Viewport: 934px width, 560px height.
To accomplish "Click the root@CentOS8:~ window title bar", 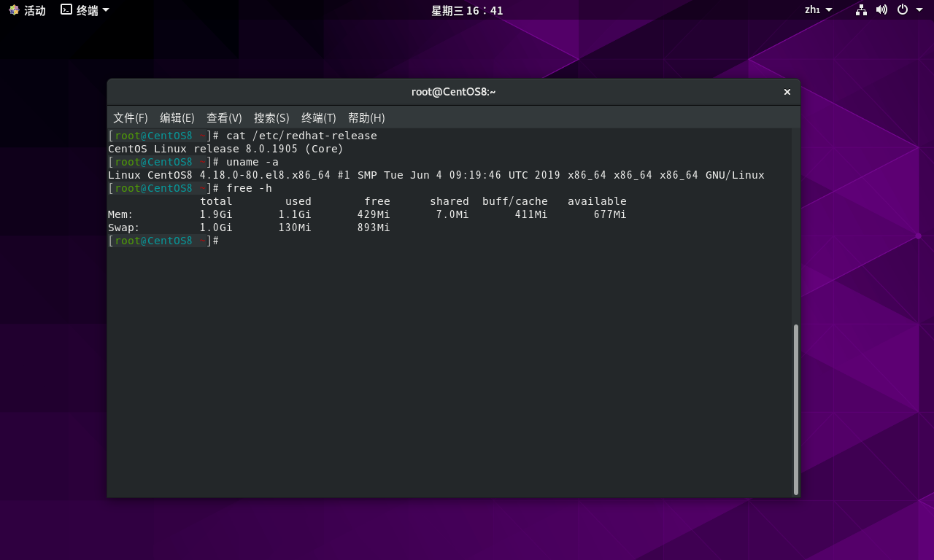I will 454,92.
